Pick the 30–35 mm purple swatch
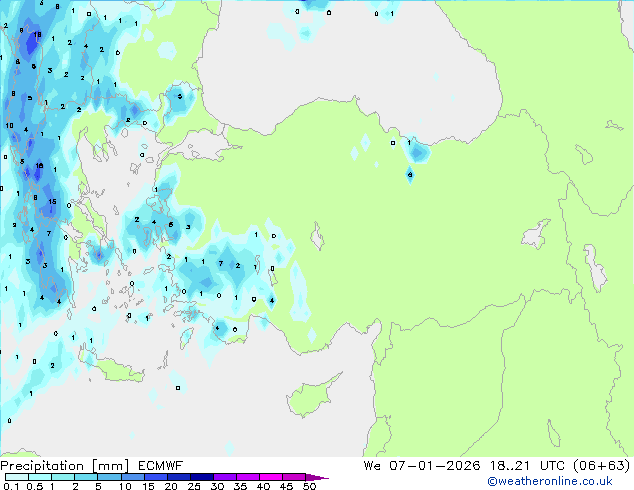Viewport: 634px width, 490px height. (224, 477)
